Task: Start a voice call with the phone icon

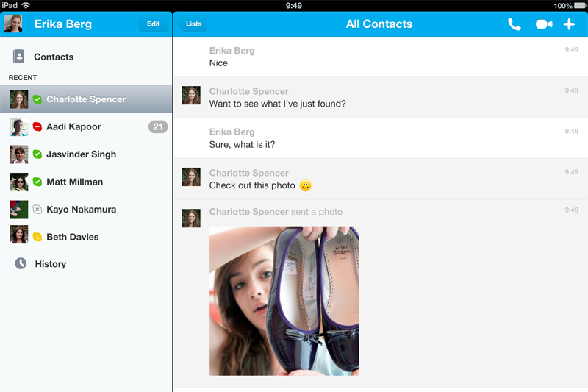Action: (514, 24)
